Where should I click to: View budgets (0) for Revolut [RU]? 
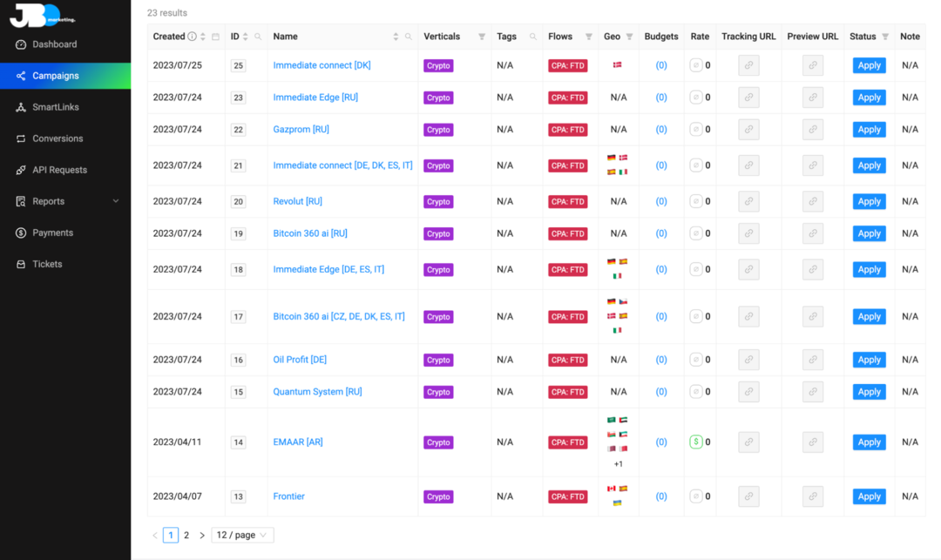click(x=661, y=201)
